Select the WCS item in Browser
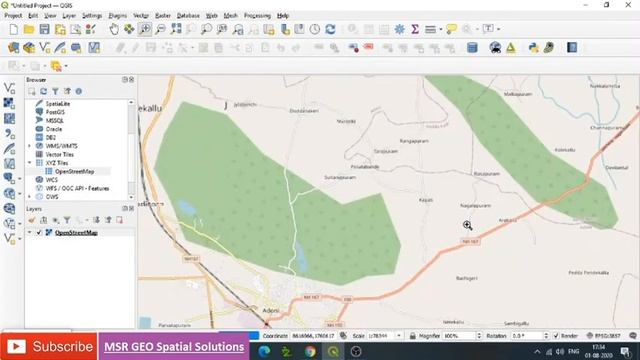Image resolution: width=640 pixels, height=360 pixels. (x=51, y=180)
